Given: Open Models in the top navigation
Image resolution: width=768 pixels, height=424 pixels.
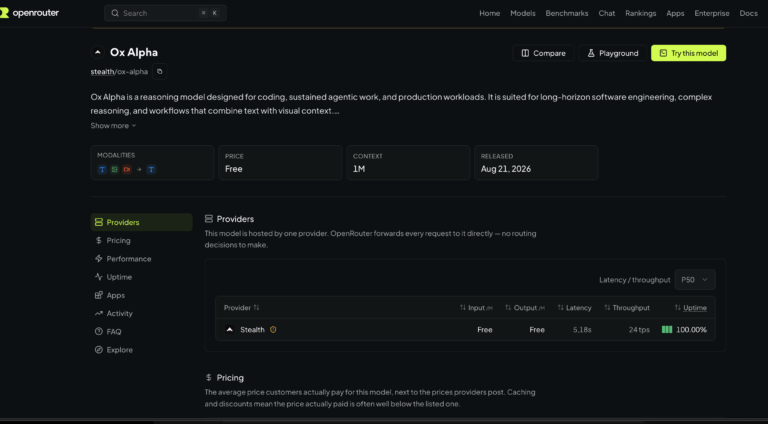Looking at the screenshot, I should tap(523, 13).
